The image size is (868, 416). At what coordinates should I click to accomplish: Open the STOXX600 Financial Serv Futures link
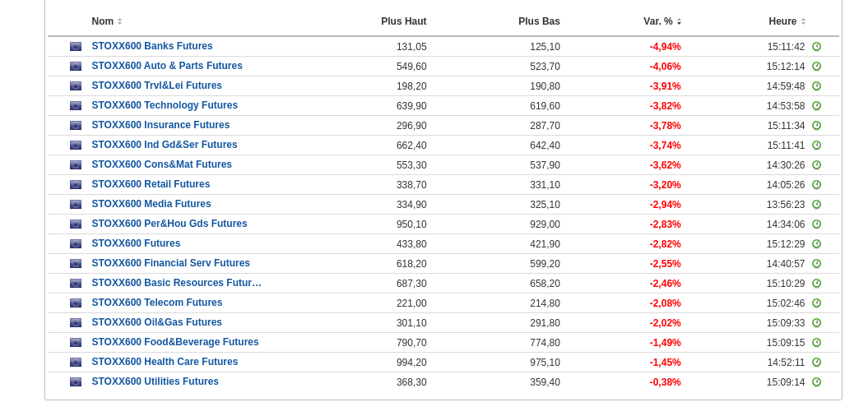coord(170,263)
